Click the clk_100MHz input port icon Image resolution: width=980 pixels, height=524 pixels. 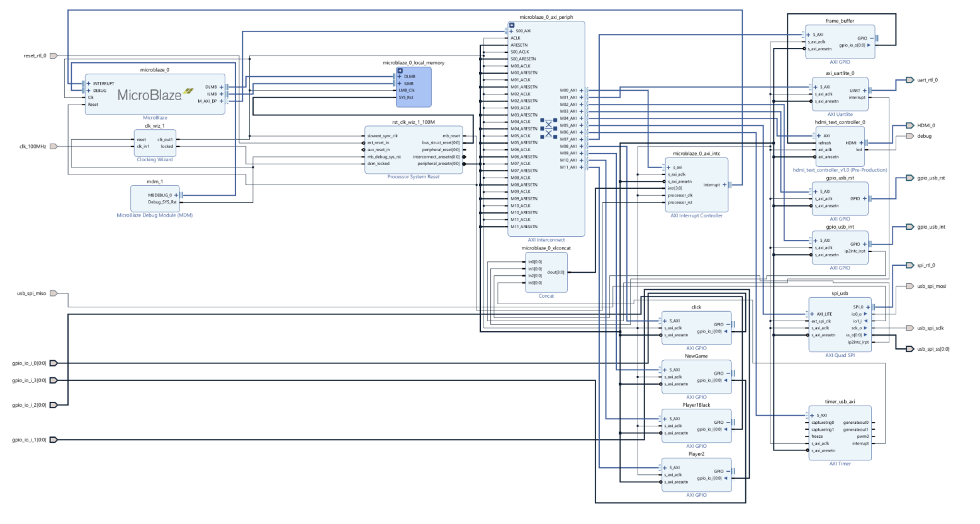point(54,146)
